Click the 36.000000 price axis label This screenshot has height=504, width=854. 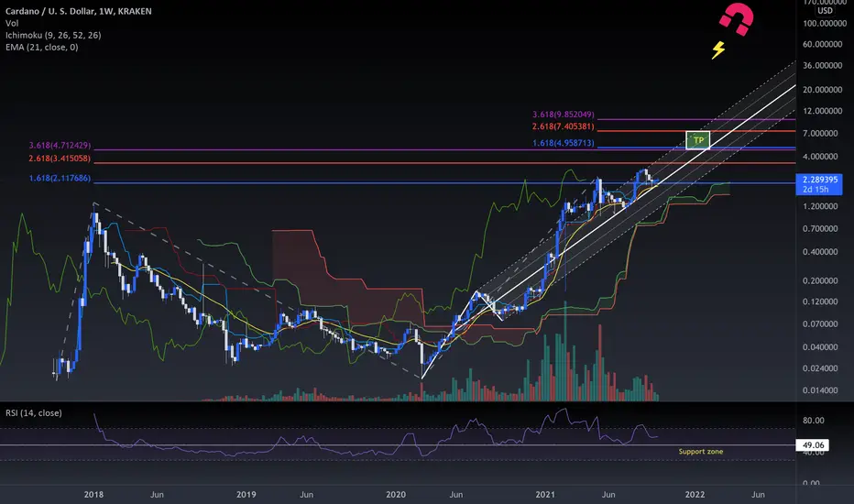point(823,65)
